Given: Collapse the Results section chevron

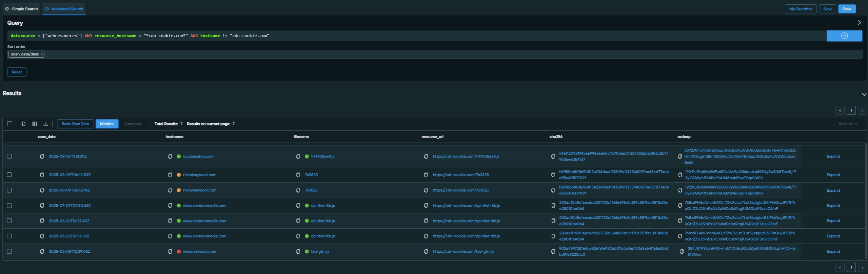Looking at the screenshot, I should pyautogui.click(x=864, y=94).
